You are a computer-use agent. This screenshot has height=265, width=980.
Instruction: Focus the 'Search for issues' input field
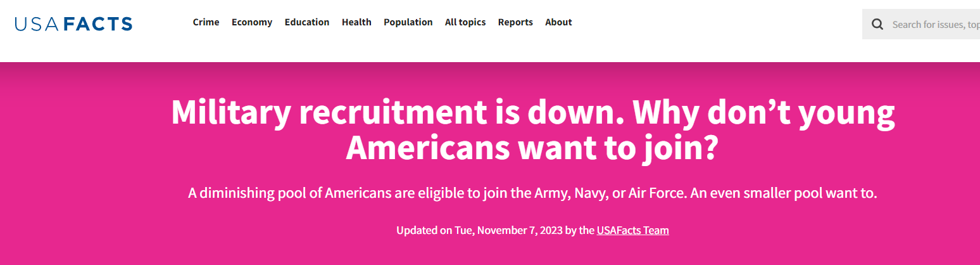click(936, 25)
